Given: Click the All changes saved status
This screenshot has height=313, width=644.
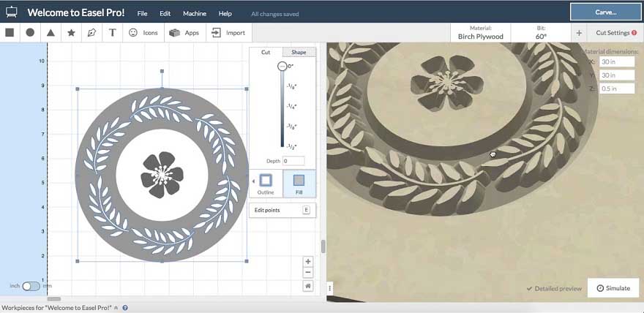Looking at the screenshot, I should click(274, 14).
